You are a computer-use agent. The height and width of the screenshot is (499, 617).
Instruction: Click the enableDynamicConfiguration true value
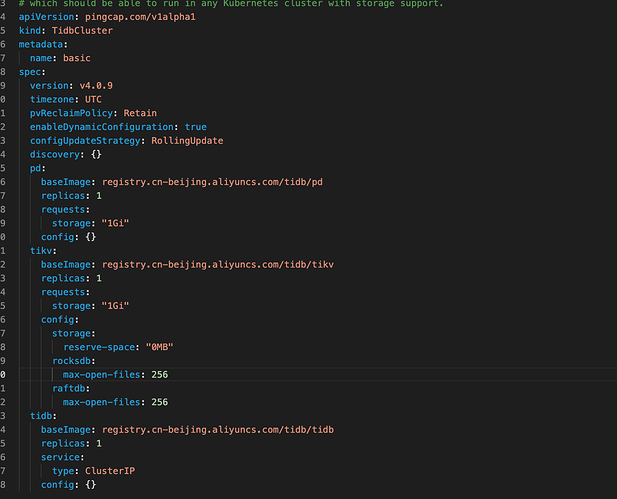(x=196, y=127)
